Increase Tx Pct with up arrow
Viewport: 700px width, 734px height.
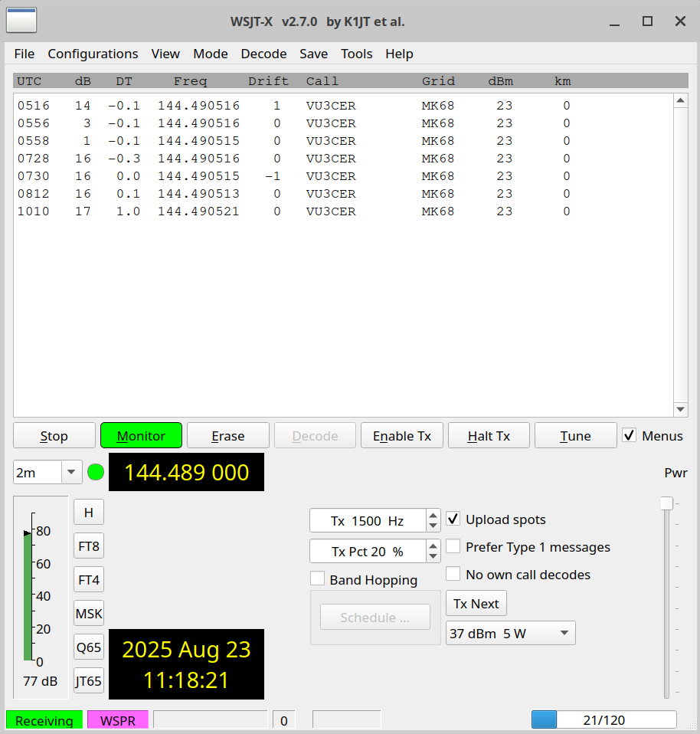433,546
